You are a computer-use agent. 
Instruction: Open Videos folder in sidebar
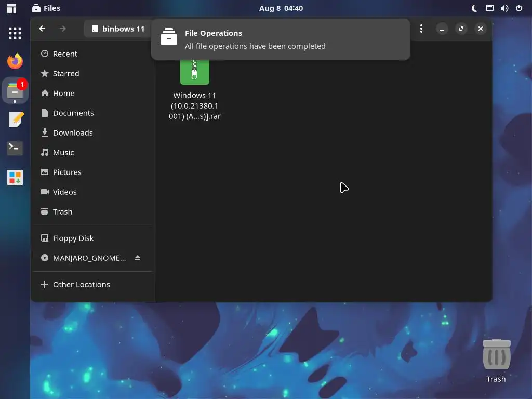92,192
